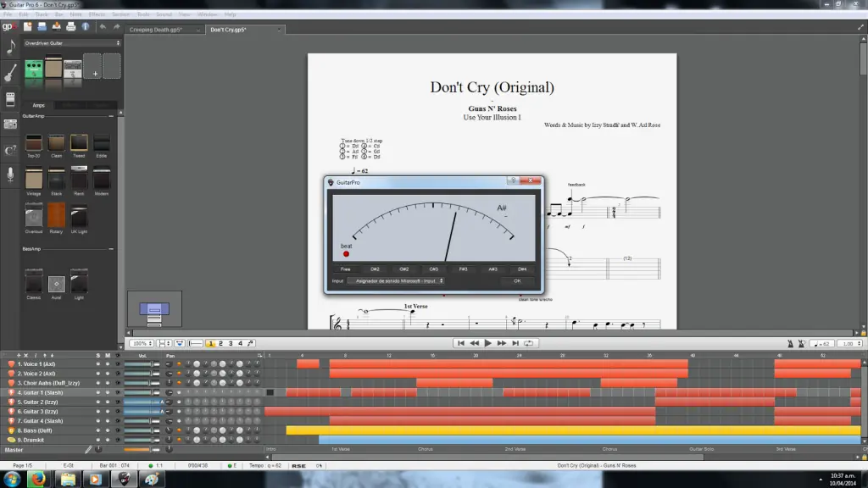The width and height of the screenshot is (868, 488).
Task: Toggle mute for Guitar 2 (Izzy)
Action: pyautogui.click(x=108, y=402)
